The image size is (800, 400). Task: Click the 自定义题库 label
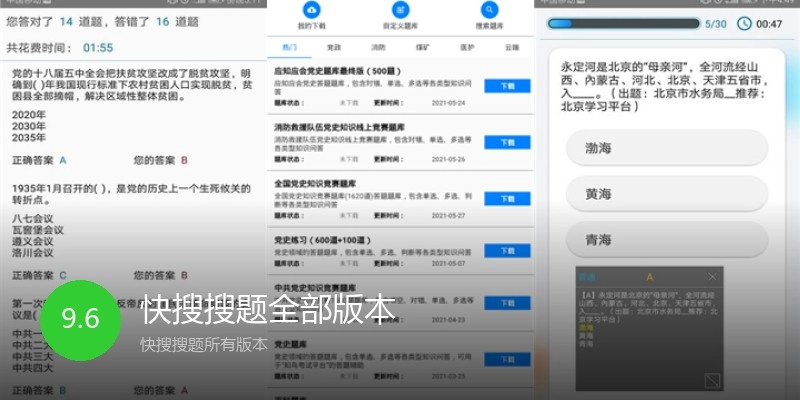click(x=401, y=26)
